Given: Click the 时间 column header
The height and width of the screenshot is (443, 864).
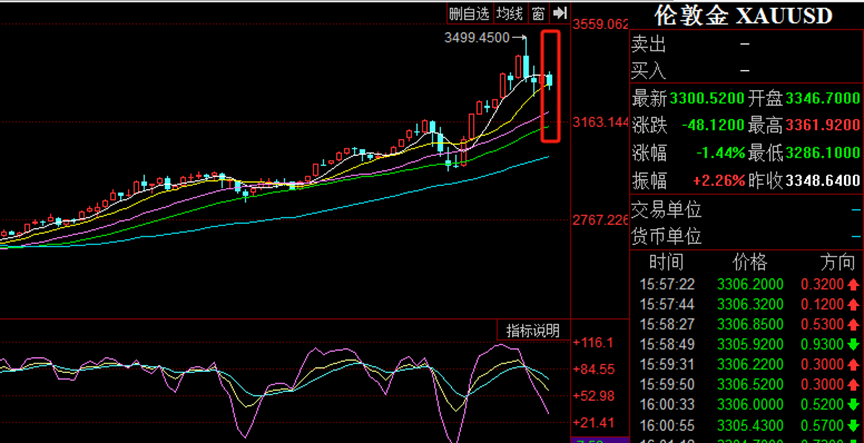Looking at the screenshot, I should point(666,262).
